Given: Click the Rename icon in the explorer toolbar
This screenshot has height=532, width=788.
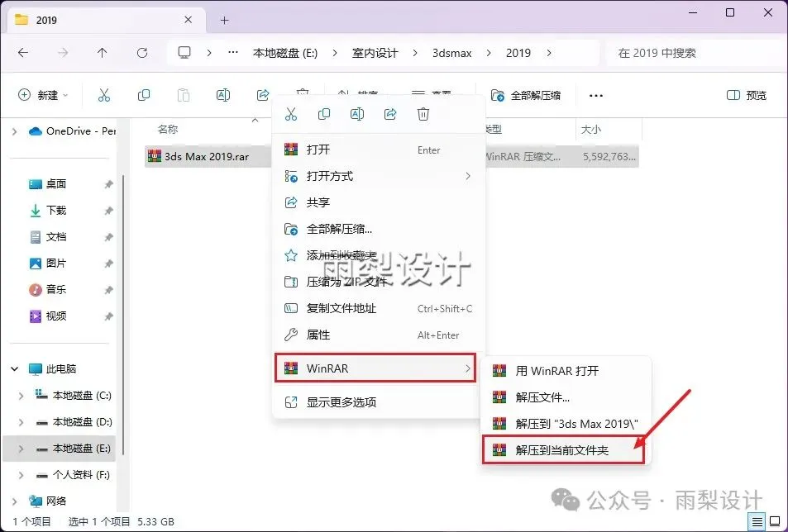Looking at the screenshot, I should pyautogui.click(x=223, y=95).
